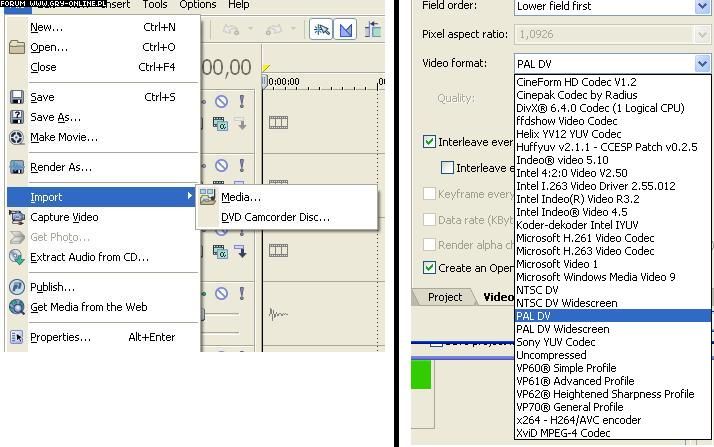Choose Capture Video menu entry
Image resolution: width=714 pixels, height=447 pixels.
103,217
